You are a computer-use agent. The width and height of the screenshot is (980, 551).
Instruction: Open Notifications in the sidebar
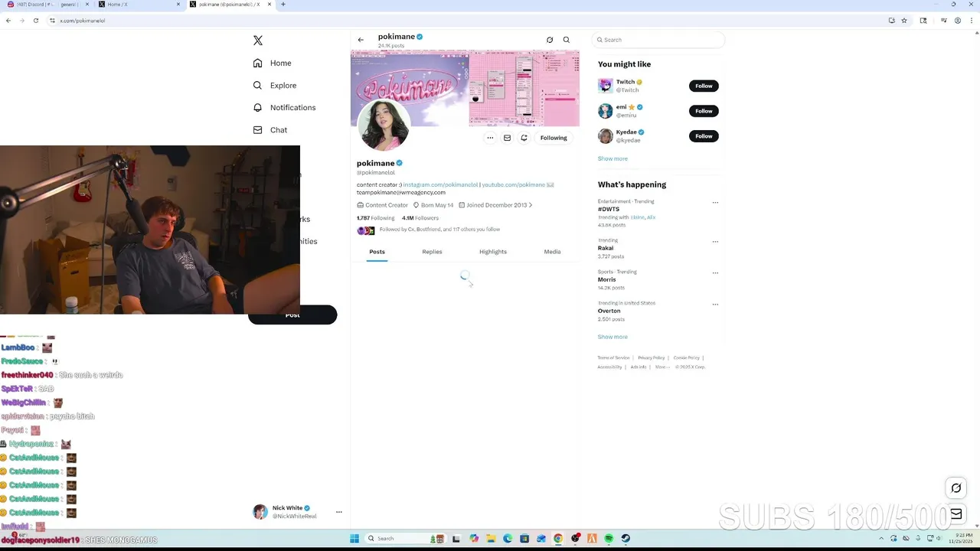point(284,107)
